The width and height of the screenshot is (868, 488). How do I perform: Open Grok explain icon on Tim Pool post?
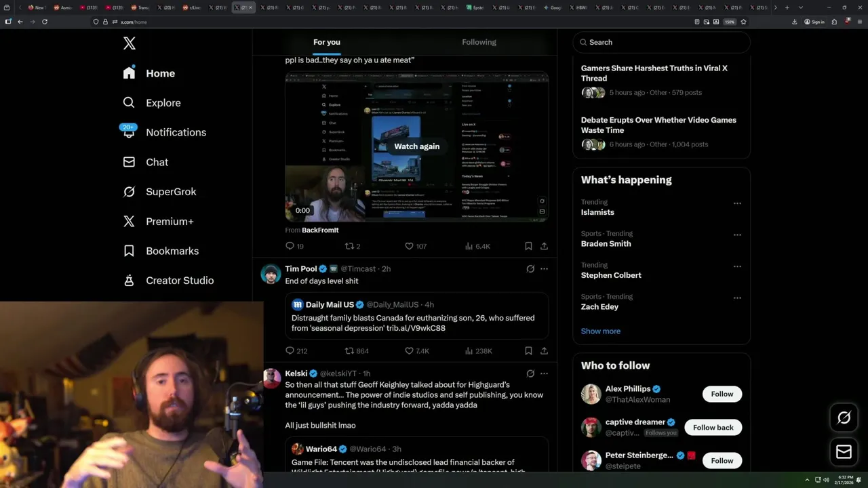530,269
